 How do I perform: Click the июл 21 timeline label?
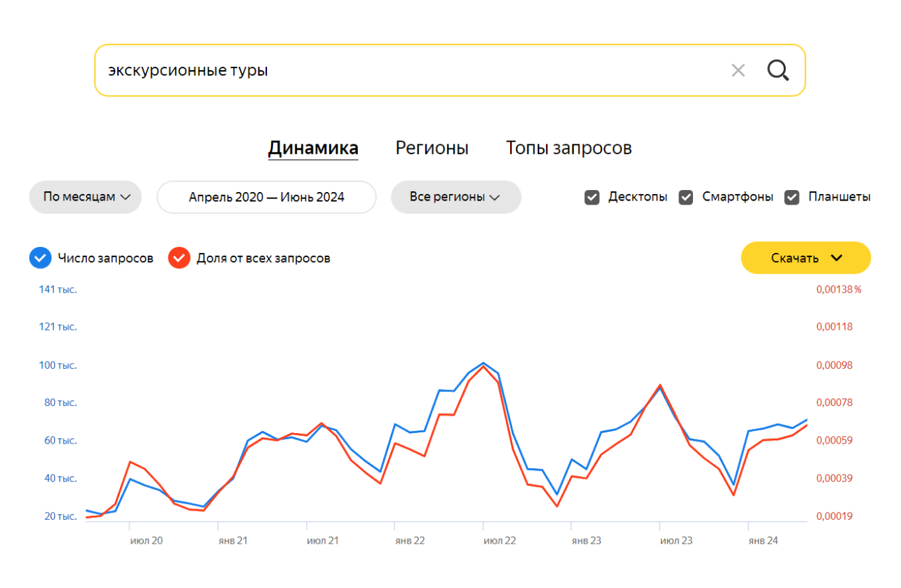(323, 540)
